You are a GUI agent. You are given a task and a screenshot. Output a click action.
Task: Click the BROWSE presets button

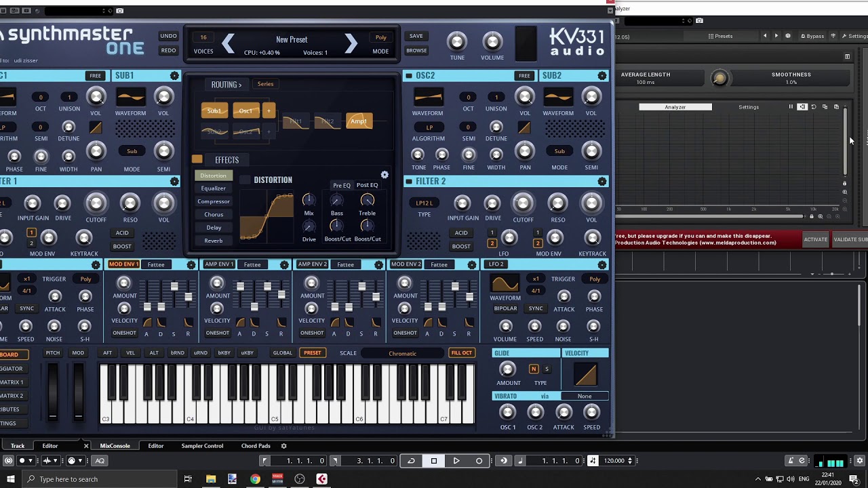pyautogui.click(x=416, y=50)
